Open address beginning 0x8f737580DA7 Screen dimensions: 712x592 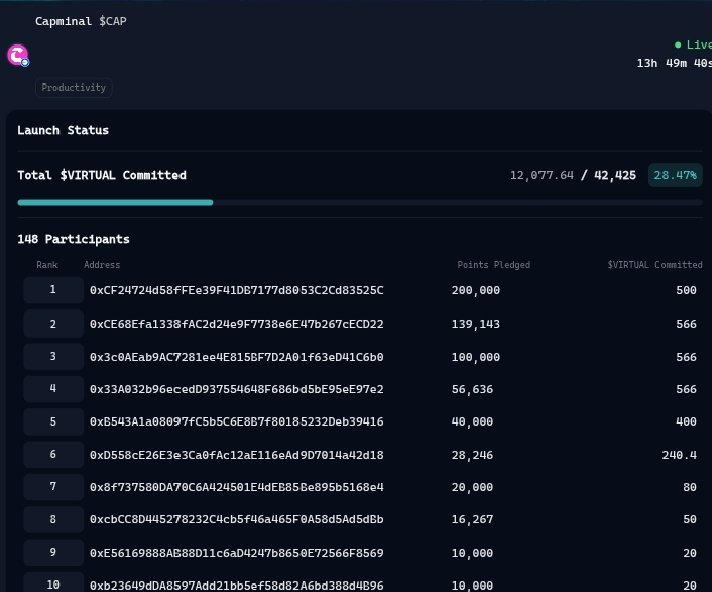pos(237,487)
